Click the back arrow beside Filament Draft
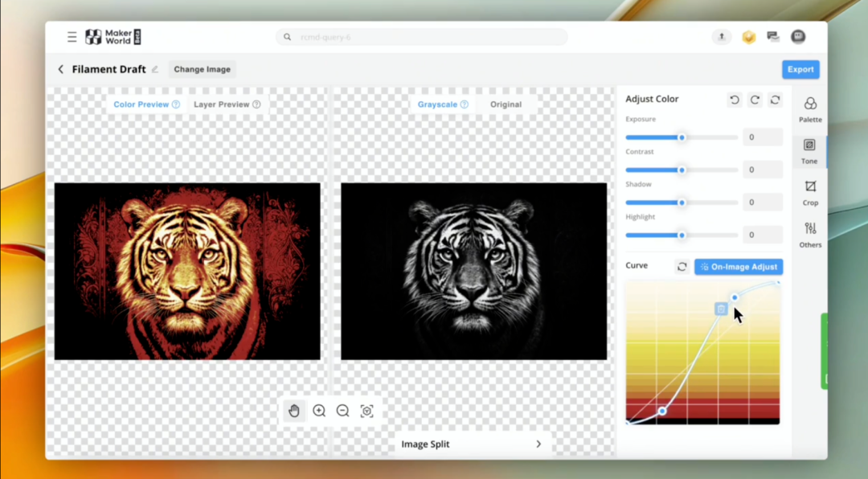868x479 pixels. coord(60,69)
